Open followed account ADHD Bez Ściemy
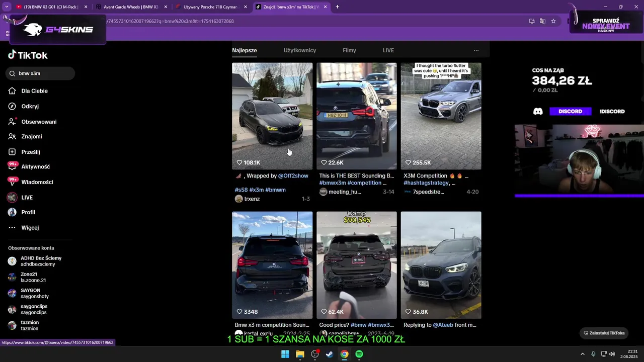 tap(35, 261)
